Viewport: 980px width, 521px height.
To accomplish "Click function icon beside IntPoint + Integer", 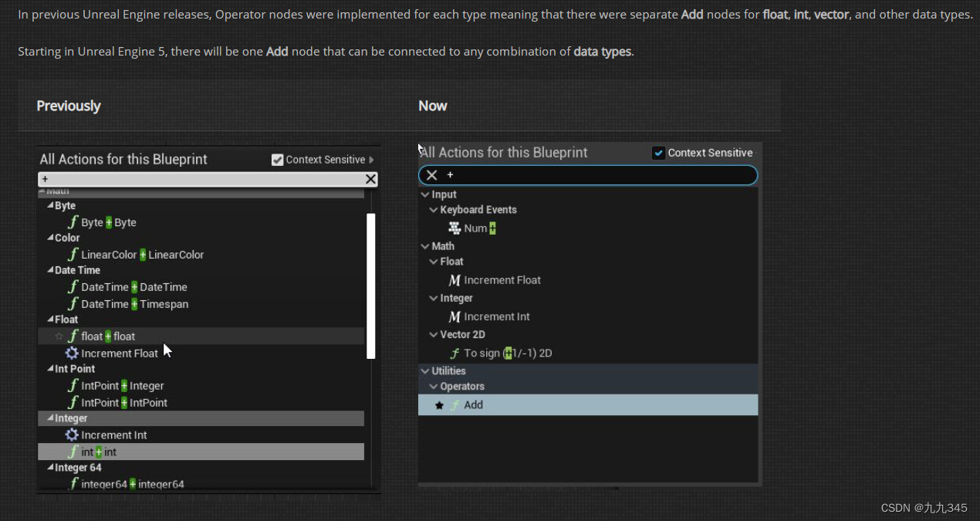I will pos(73,386).
